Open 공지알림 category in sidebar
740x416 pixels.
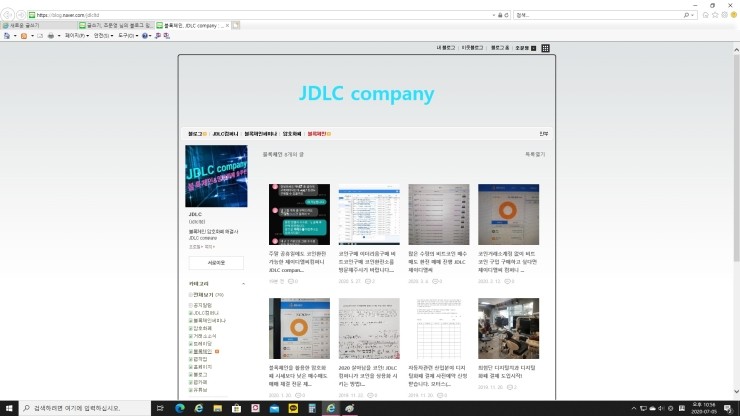(x=202, y=306)
